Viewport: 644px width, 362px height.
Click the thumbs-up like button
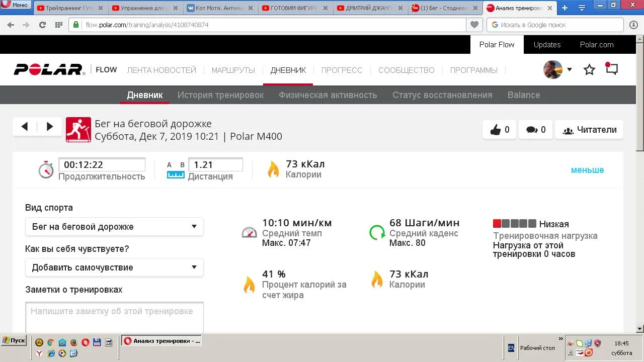coord(499,130)
